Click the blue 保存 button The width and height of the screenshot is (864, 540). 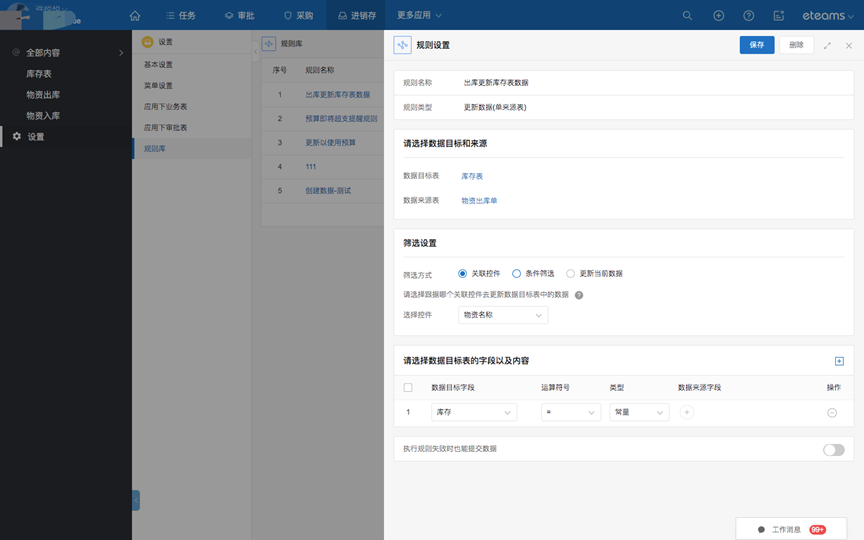(x=757, y=45)
